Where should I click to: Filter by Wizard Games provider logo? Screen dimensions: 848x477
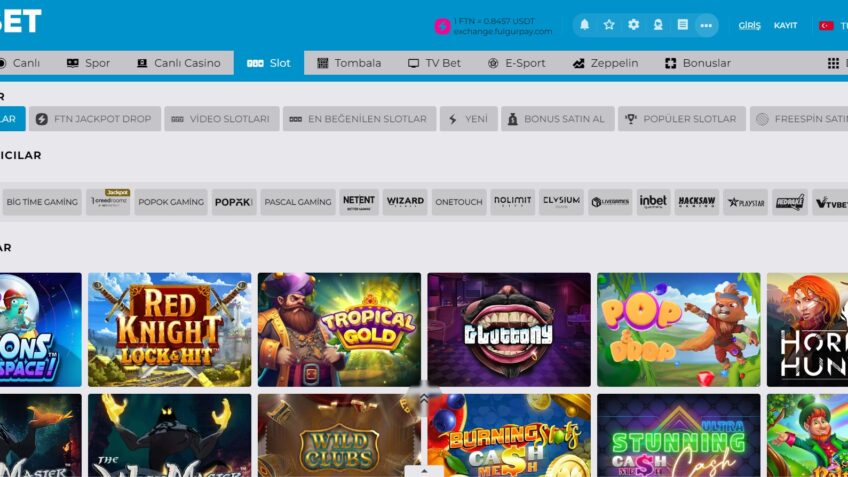click(x=405, y=202)
